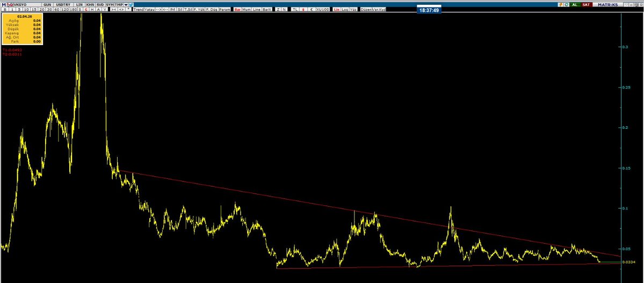Viewport: 644px width, 283px height.
Task: Select the 60 minute period
Action: point(57,9)
